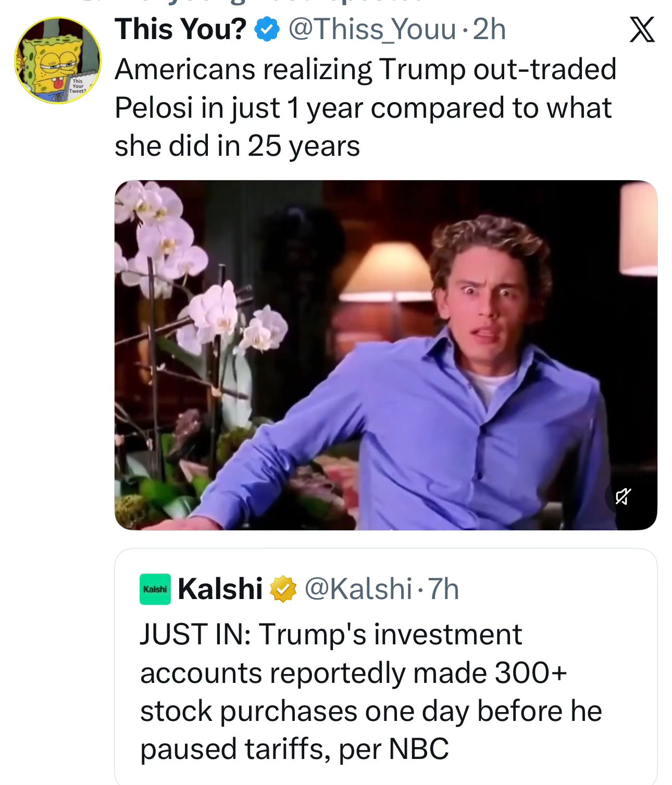The image size is (672, 785).
Task: Open the tweet text starting 'Americans realizing Trump'
Action: 365,107
